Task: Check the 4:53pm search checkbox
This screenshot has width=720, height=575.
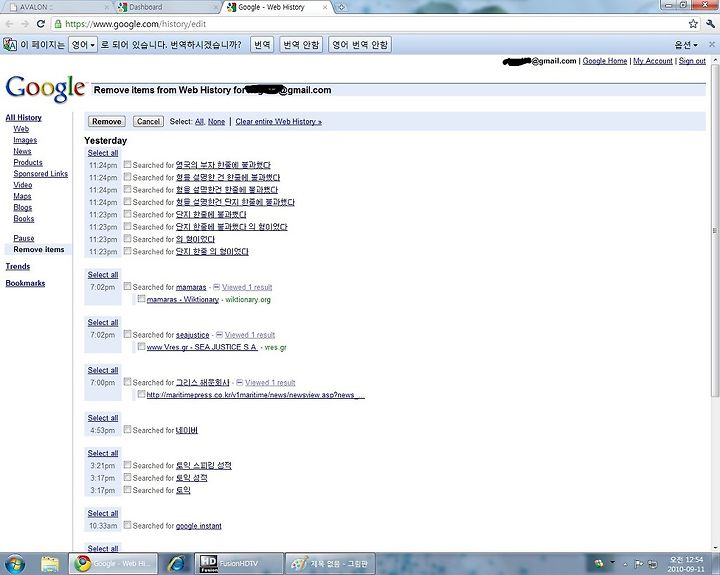Action: (127, 430)
